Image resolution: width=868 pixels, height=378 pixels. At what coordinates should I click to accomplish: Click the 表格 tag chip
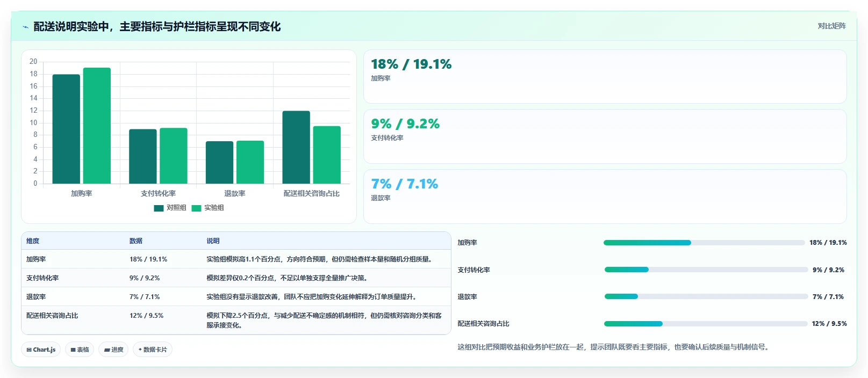[x=80, y=350]
